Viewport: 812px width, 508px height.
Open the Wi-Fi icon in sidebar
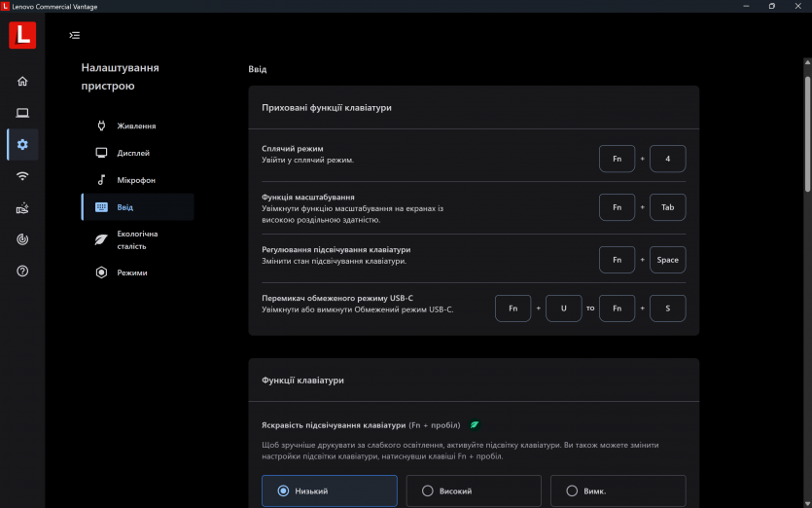22,176
